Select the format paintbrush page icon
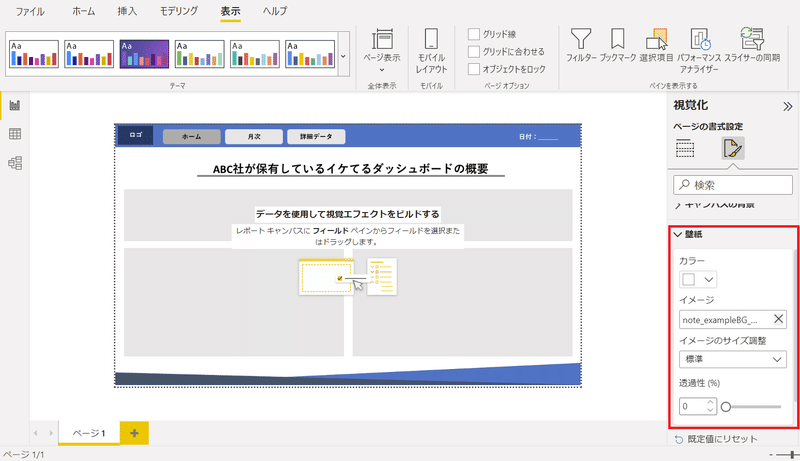 [x=733, y=148]
